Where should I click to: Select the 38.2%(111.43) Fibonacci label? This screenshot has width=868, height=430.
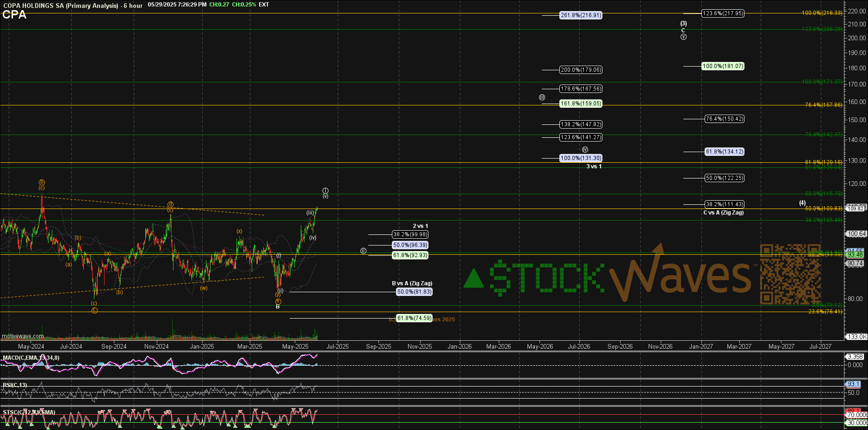click(x=725, y=204)
